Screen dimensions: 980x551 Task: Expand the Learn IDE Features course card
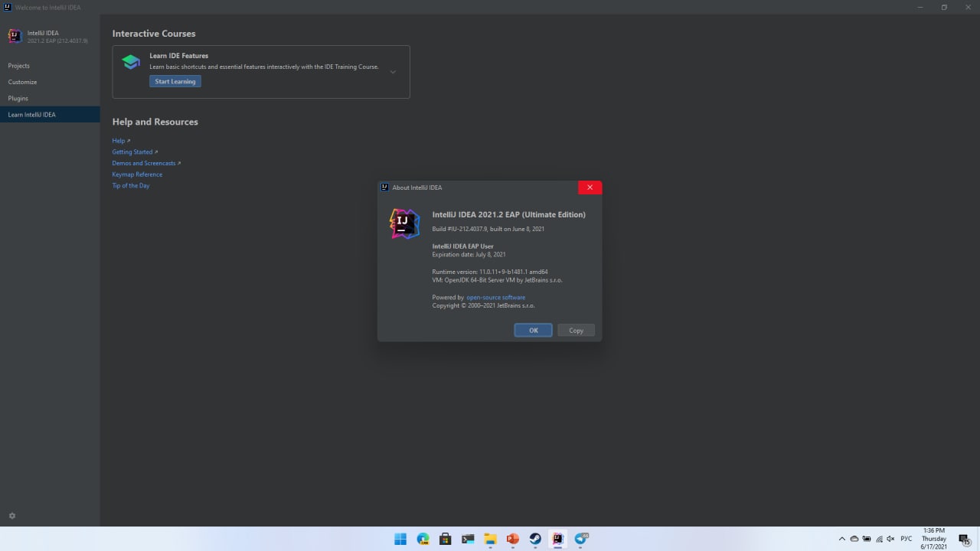[393, 72]
